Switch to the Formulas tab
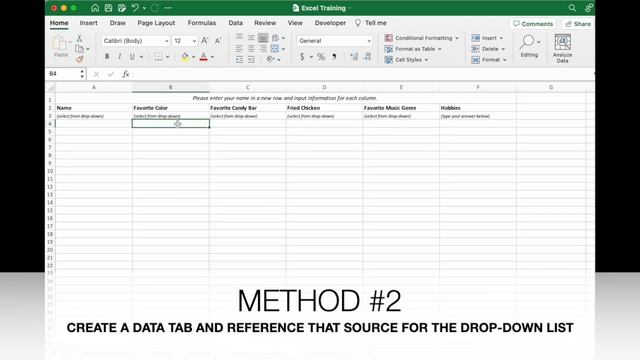This screenshot has width=640, height=360. (x=202, y=23)
